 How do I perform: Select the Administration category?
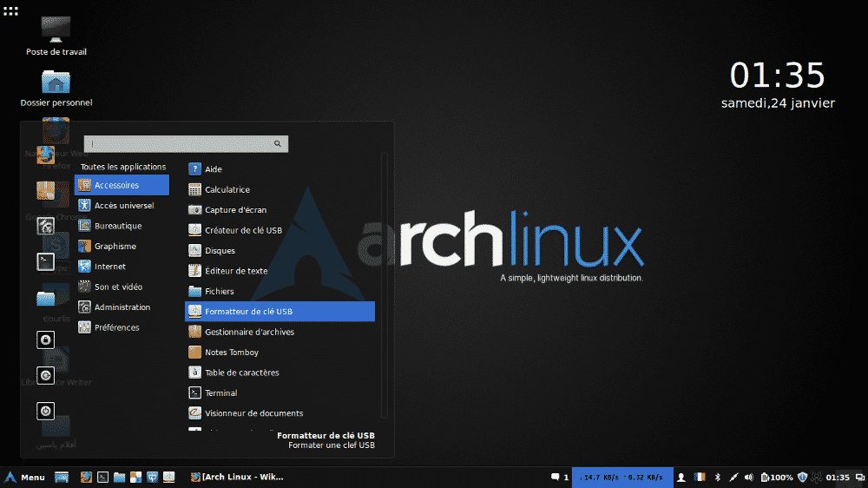pyautogui.click(x=122, y=307)
